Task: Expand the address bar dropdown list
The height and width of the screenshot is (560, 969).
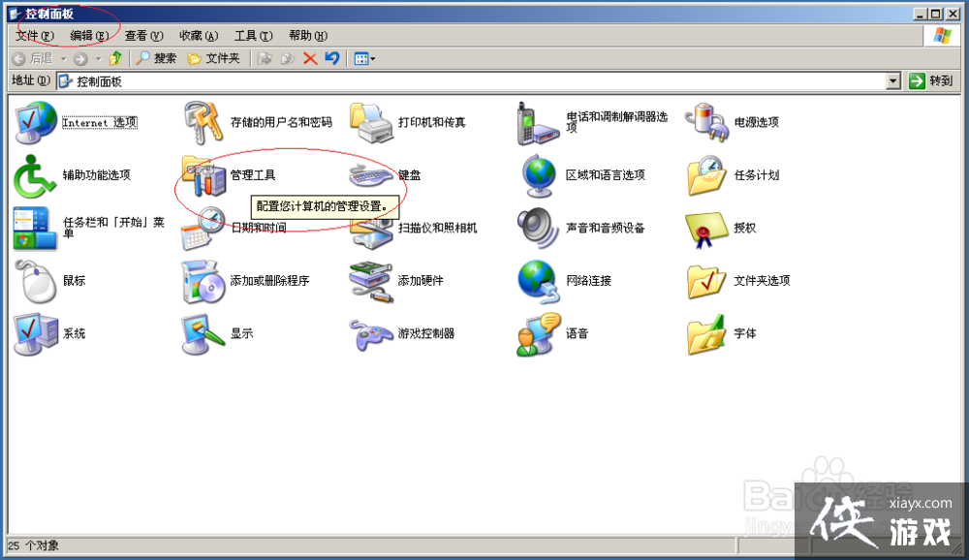Action: 893,80
